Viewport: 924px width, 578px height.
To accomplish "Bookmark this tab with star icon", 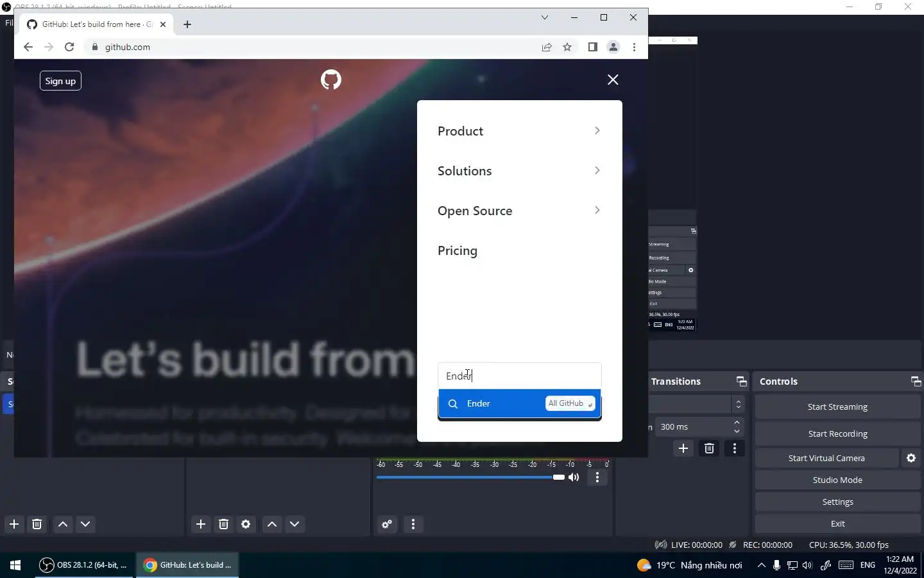I will click(567, 47).
